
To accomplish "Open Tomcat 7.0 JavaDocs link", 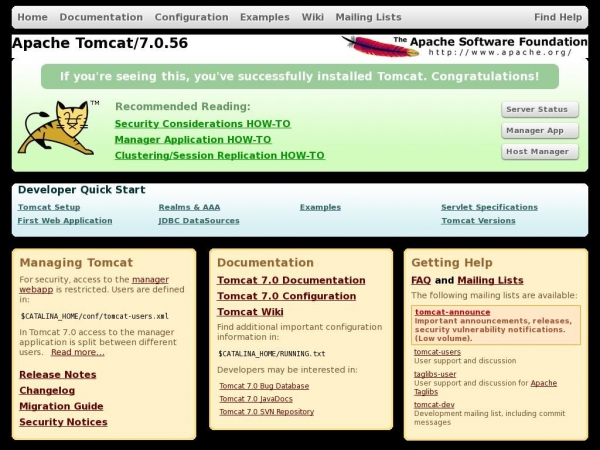I will coord(256,399).
